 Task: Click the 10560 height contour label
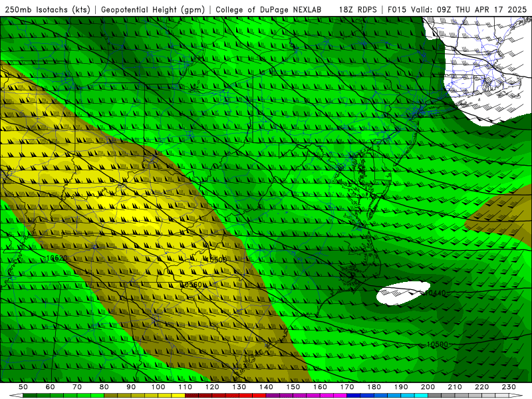192,285
